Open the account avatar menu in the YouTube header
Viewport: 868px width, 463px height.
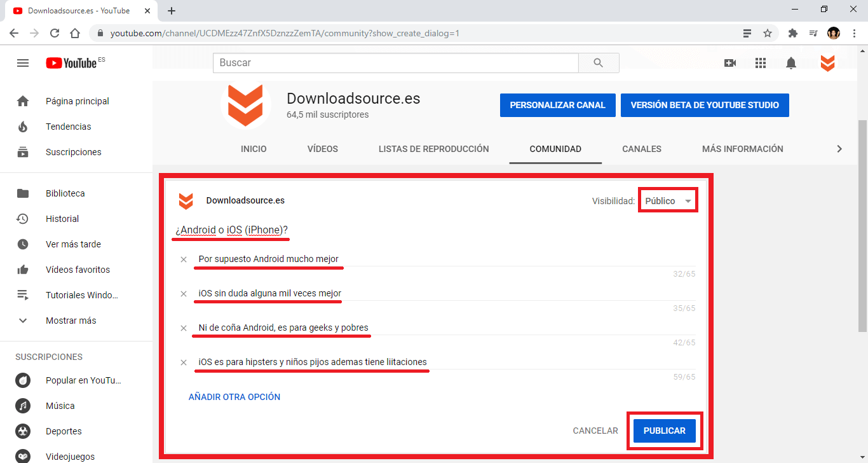[827, 63]
